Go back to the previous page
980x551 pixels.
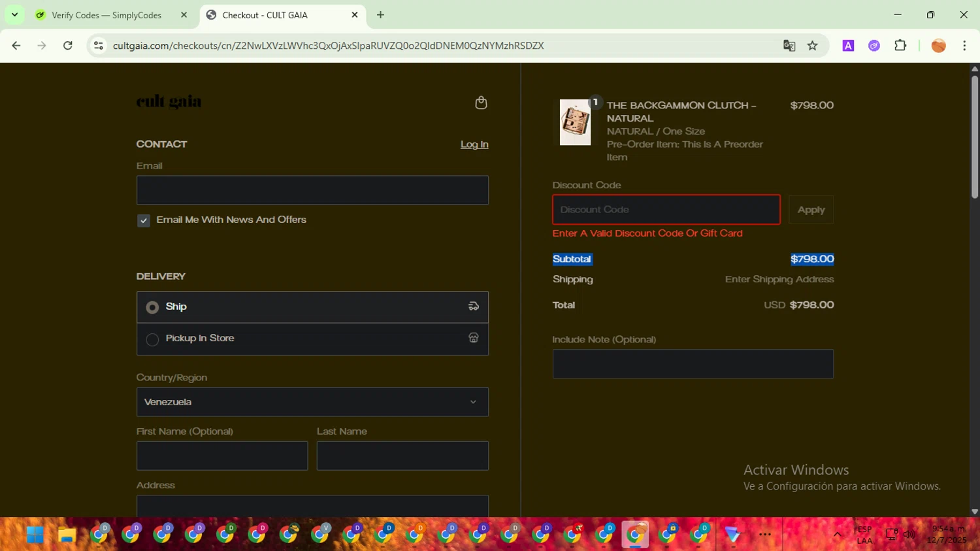(16, 46)
